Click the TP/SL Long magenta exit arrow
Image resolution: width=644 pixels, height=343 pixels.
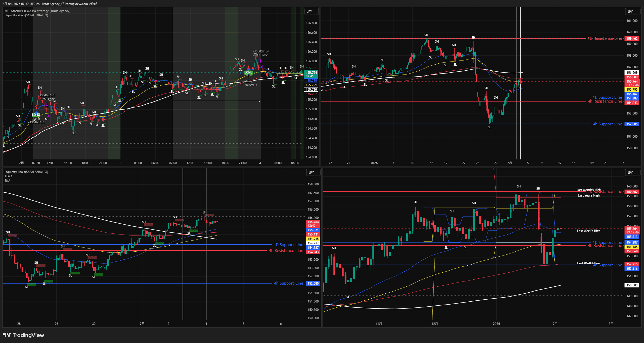tap(47, 105)
